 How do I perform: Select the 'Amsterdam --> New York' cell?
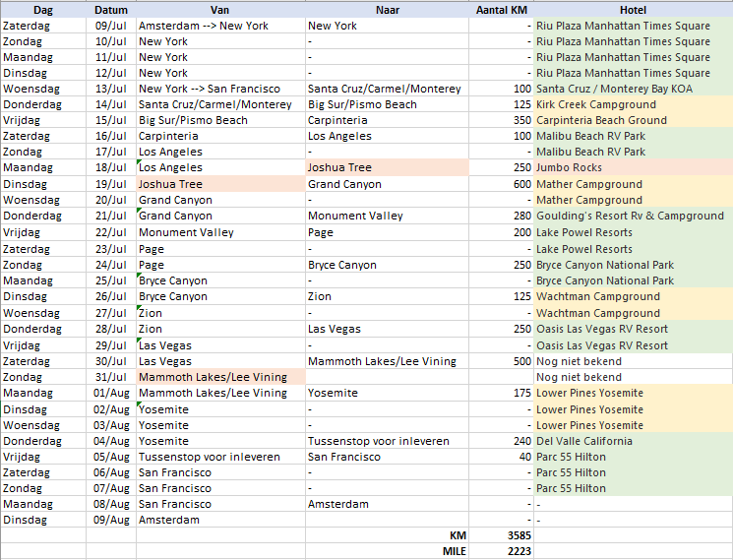click(220, 26)
